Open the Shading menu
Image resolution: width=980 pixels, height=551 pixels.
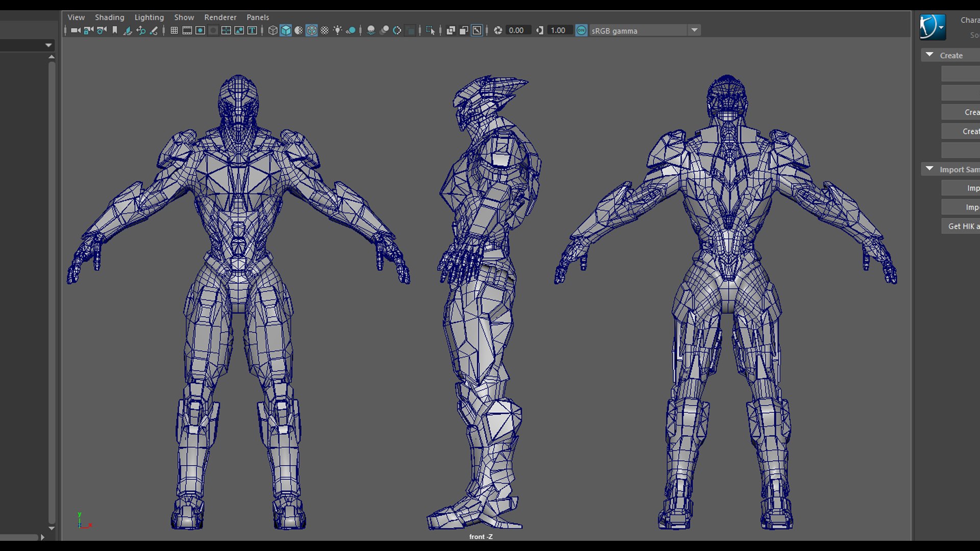tap(109, 17)
